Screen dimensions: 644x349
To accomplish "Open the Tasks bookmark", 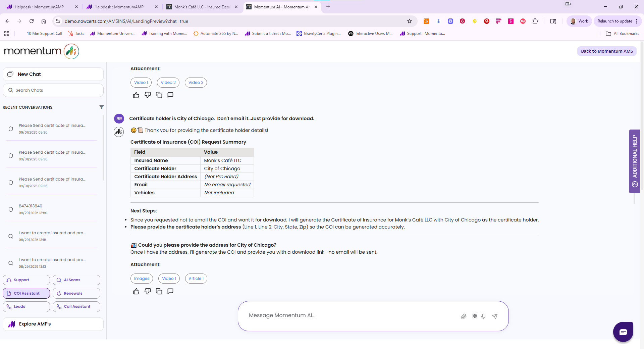I will [76, 34].
